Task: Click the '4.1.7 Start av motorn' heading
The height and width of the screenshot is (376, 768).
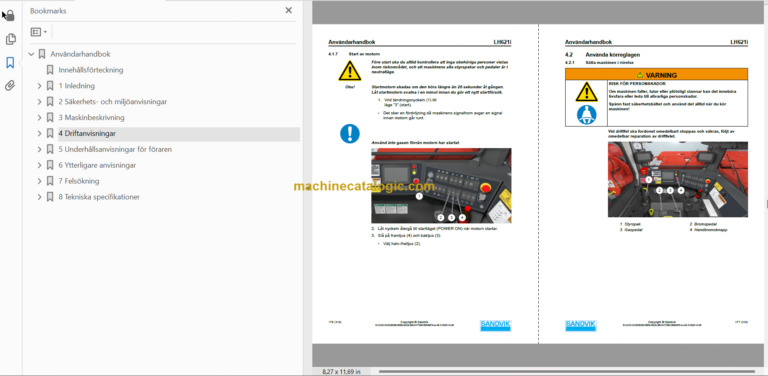Action: pyautogui.click(x=354, y=53)
